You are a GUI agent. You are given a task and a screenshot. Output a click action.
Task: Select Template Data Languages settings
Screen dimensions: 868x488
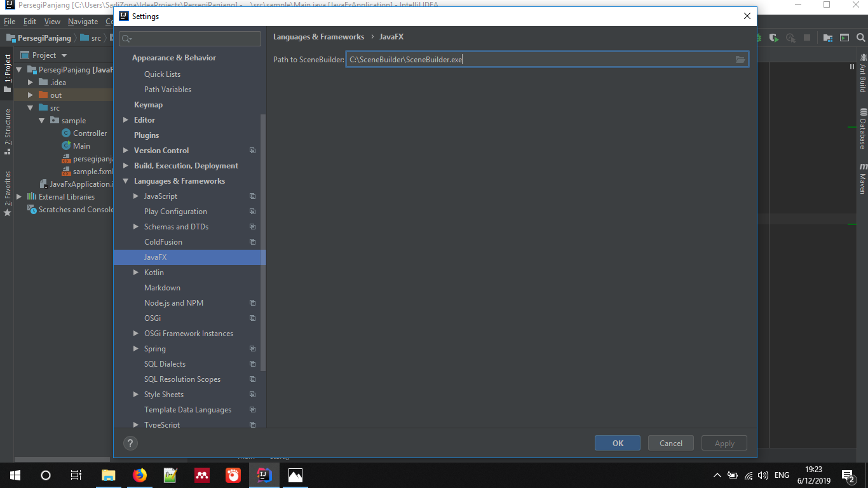click(x=187, y=410)
